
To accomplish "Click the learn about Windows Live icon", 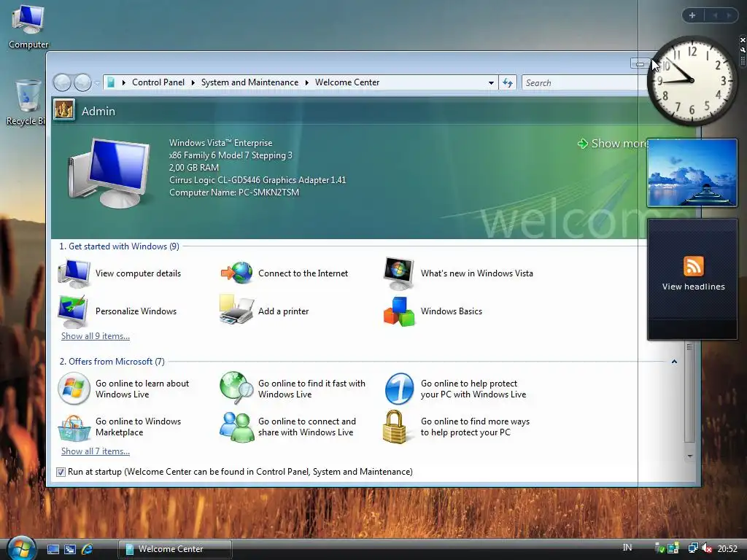I will 74,389.
